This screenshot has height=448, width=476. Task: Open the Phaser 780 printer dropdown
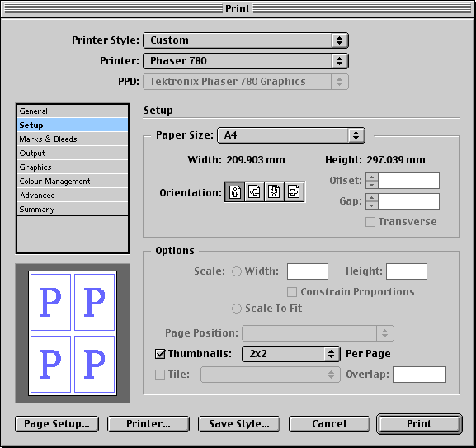coord(246,61)
